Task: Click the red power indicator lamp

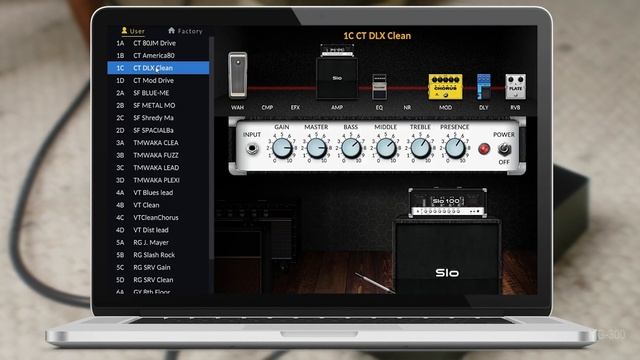Action: [484, 149]
